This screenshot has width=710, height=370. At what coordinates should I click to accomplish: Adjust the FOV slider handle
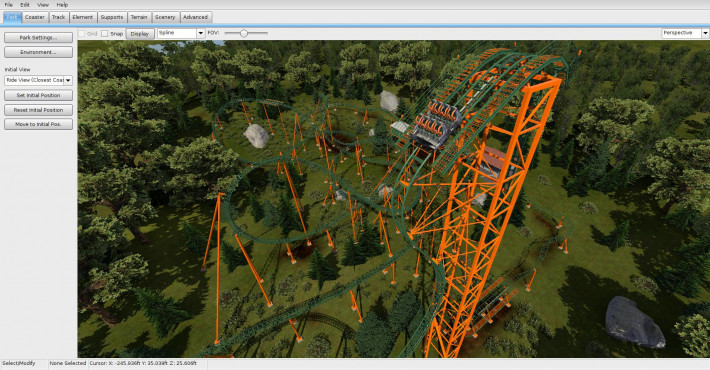pos(244,33)
